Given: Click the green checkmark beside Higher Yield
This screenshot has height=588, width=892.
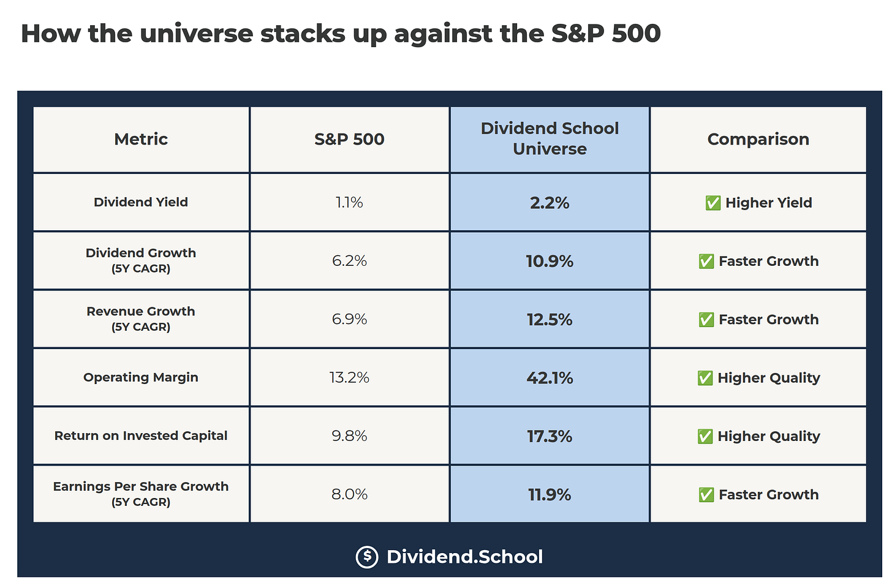Looking at the screenshot, I should point(713,203).
